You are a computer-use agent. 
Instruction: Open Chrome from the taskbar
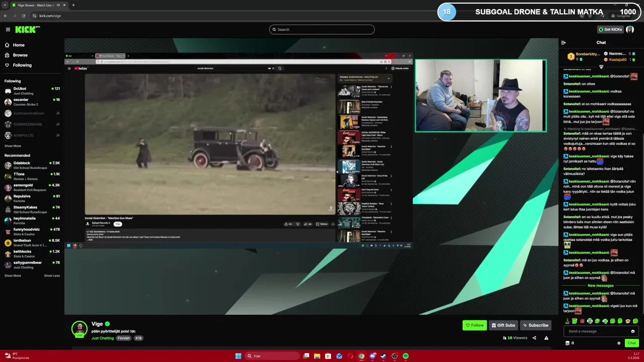pos(361,356)
